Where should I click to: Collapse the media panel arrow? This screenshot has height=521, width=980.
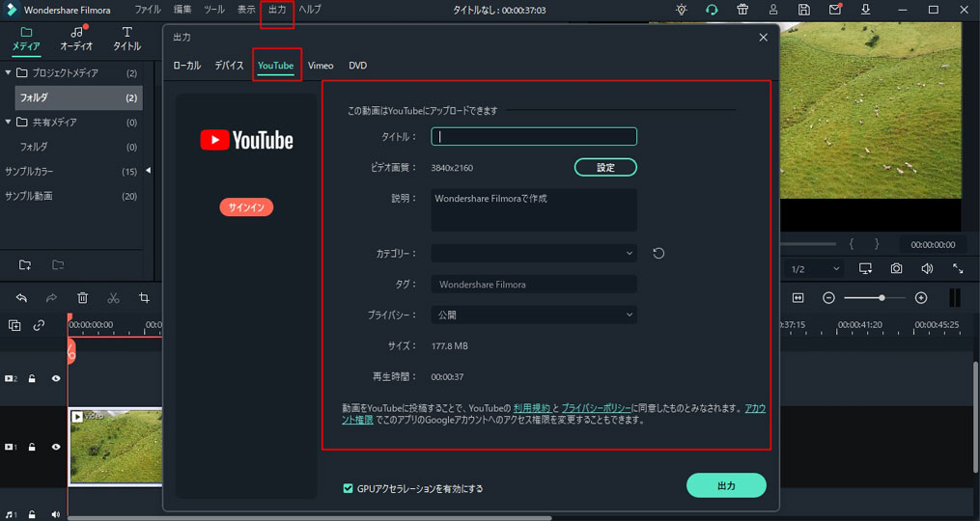click(149, 171)
